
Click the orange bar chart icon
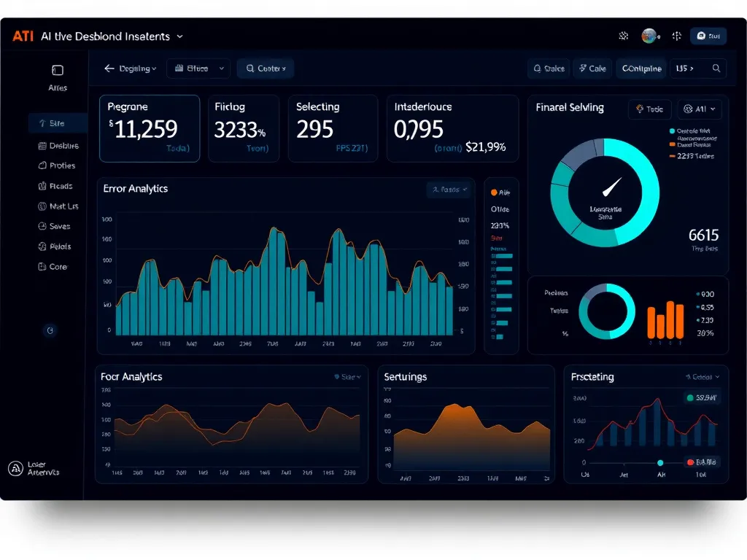[x=665, y=320]
